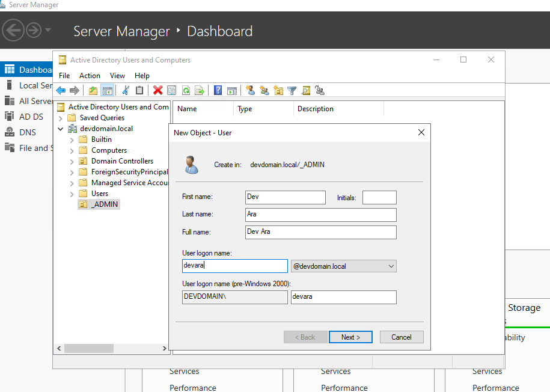Click the User logon name field
Screen dimensions: 550x392
(235, 266)
